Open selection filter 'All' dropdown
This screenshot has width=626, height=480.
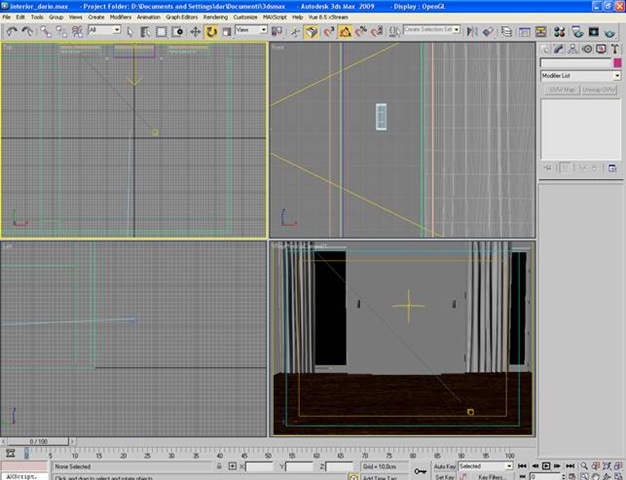(104, 30)
